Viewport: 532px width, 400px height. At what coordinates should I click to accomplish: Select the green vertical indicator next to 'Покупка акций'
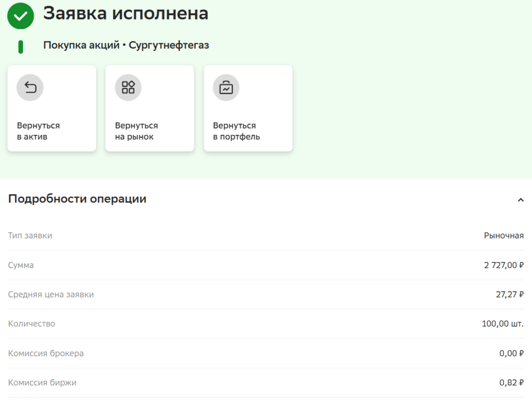click(20, 45)
